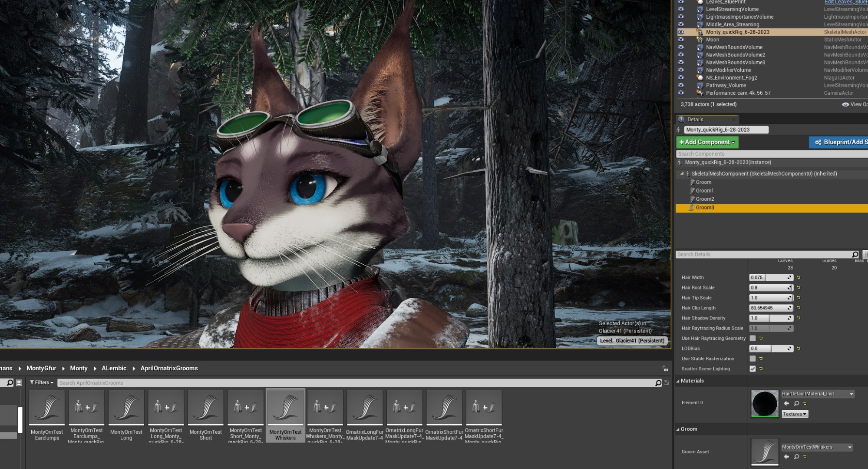Reset Hair Width to default value
Image resolution: width=868 pixels, height=469 pixels.
pos(799,277)
